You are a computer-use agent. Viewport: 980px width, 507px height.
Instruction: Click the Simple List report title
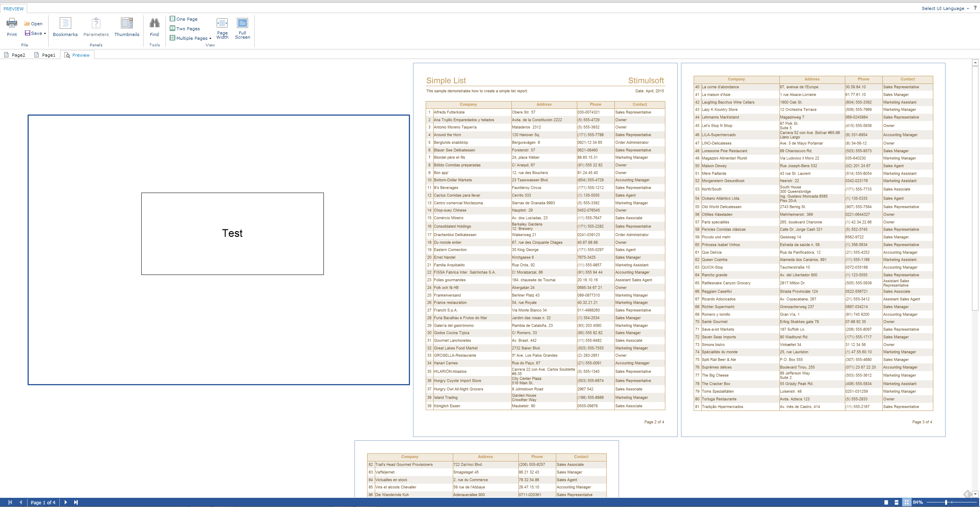[446, 80]
